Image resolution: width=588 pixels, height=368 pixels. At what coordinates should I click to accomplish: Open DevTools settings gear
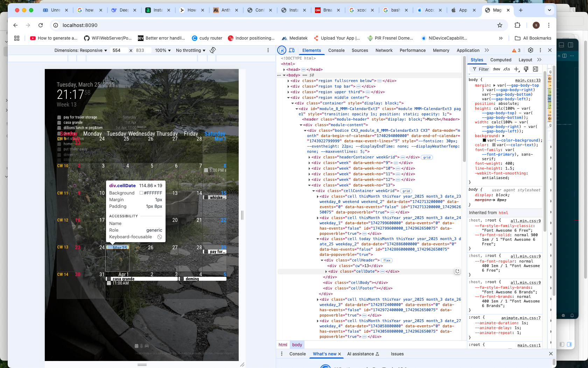pyautogui.click(x=531, y=50)
